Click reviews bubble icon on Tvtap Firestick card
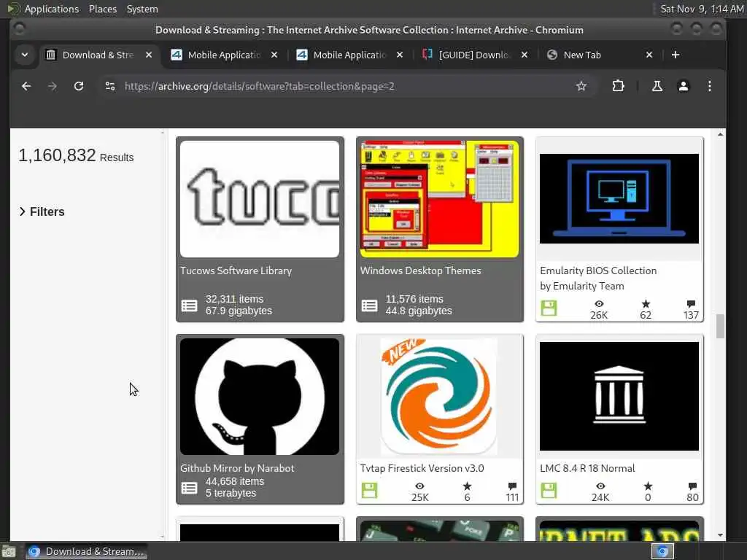747x560 pixels. point(512,486)
